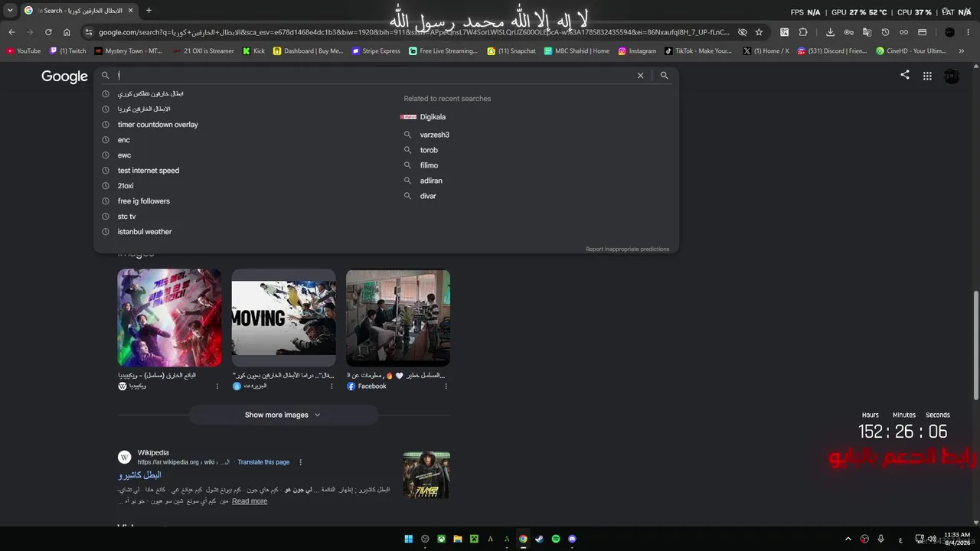The image size is (980, 551).
Task: Open the Chrome three-dot menu
Action: 969,32
